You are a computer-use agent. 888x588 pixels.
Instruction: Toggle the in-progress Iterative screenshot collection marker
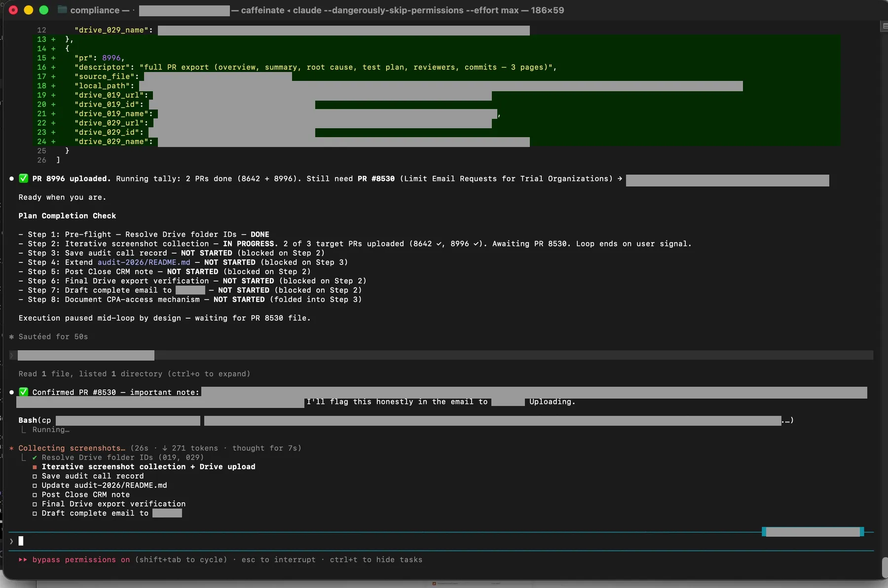35,467
